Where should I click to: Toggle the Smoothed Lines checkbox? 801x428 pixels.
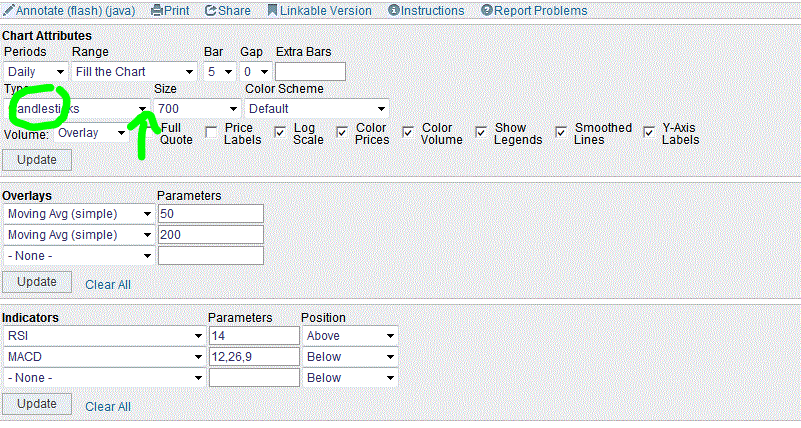(562, 131)
